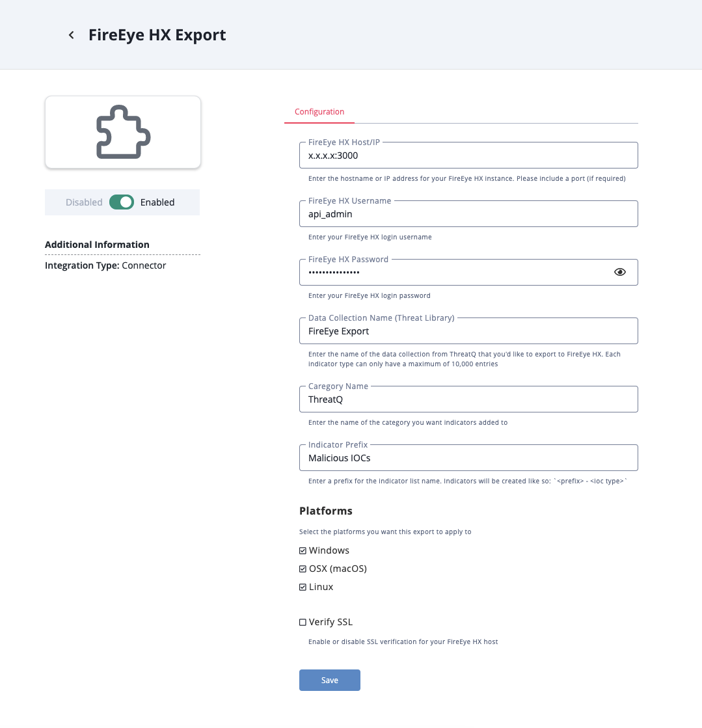Click the hostname or IP address helper text
The image size is (702, 728).
pyautogui.click(x=467, y=179)
